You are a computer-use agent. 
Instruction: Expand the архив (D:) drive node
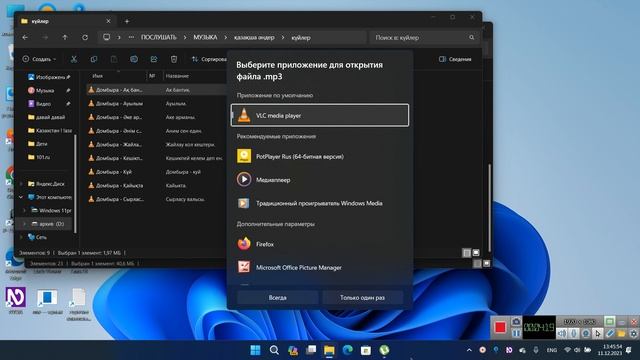coord(25,224)
